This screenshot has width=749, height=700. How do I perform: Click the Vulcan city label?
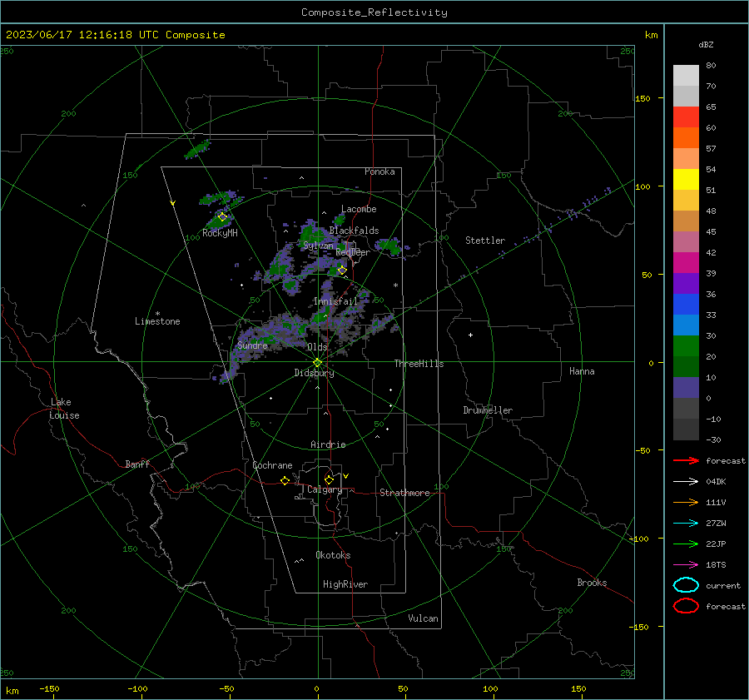pos(423,618)
